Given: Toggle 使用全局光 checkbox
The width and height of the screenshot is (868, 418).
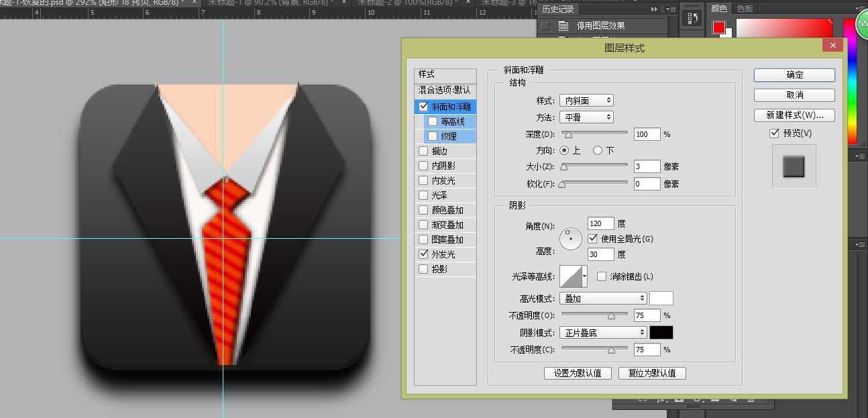Looking at the screenshot, I should click(592, 238).
